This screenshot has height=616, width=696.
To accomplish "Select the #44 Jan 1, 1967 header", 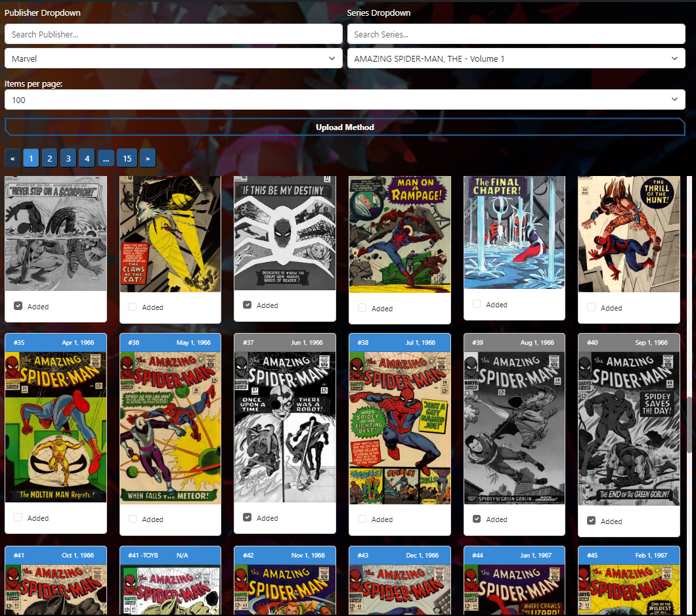I will click(515, 555).
